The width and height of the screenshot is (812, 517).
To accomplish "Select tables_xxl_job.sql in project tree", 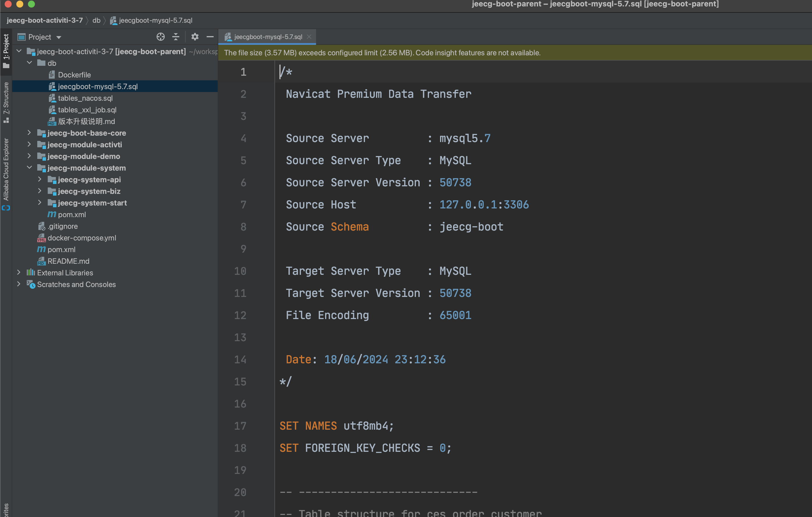I will (87, 110).
